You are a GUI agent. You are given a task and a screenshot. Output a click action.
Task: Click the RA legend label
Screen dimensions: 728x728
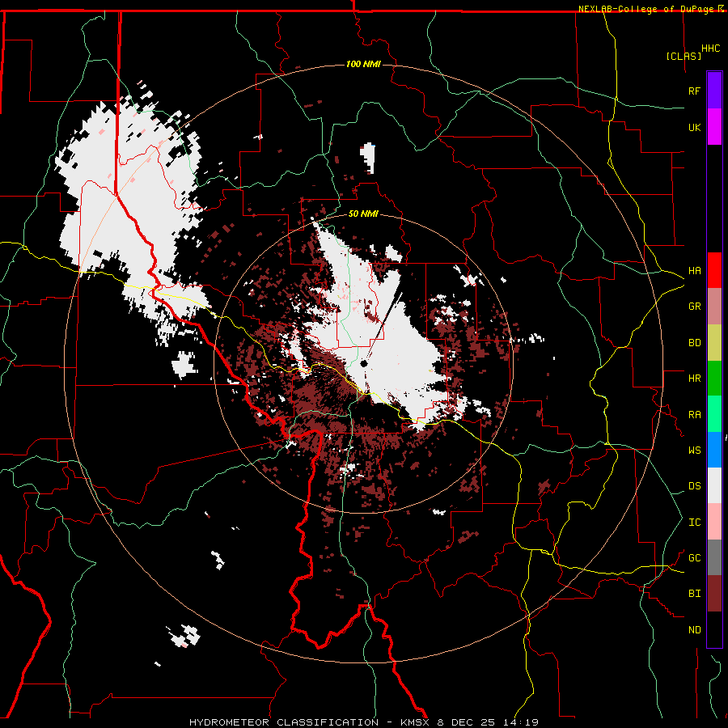point(694,414)
